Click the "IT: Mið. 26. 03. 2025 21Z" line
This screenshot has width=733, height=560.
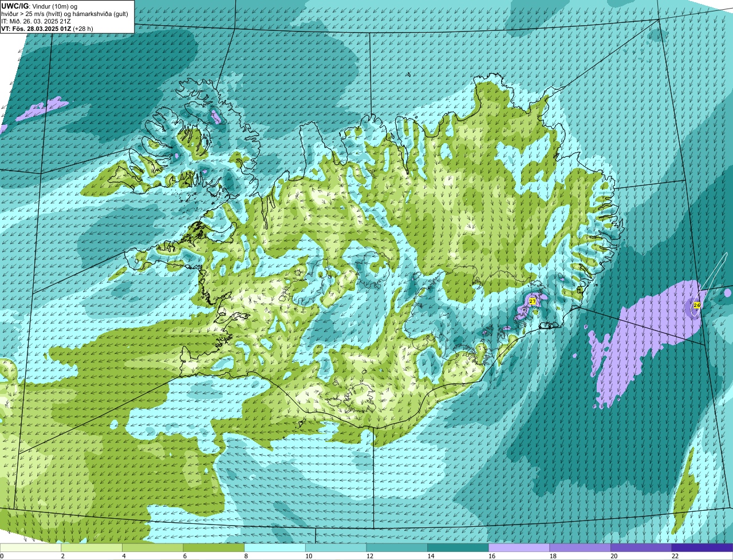coord(37,21)
